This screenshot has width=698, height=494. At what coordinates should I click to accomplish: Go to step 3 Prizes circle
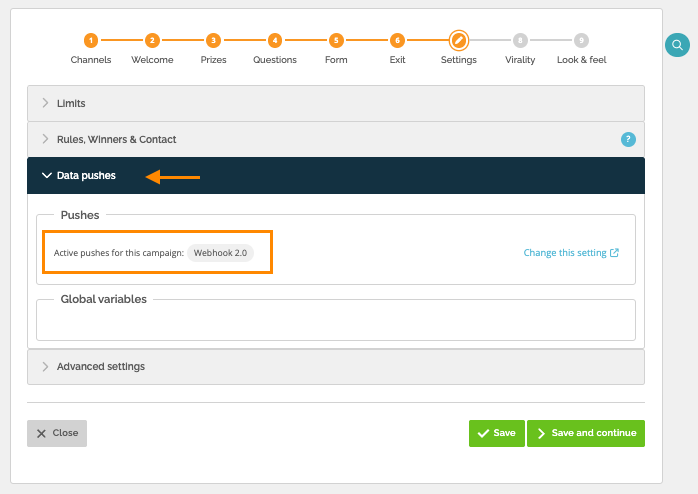pyautogui.click(x=213, y=40)
